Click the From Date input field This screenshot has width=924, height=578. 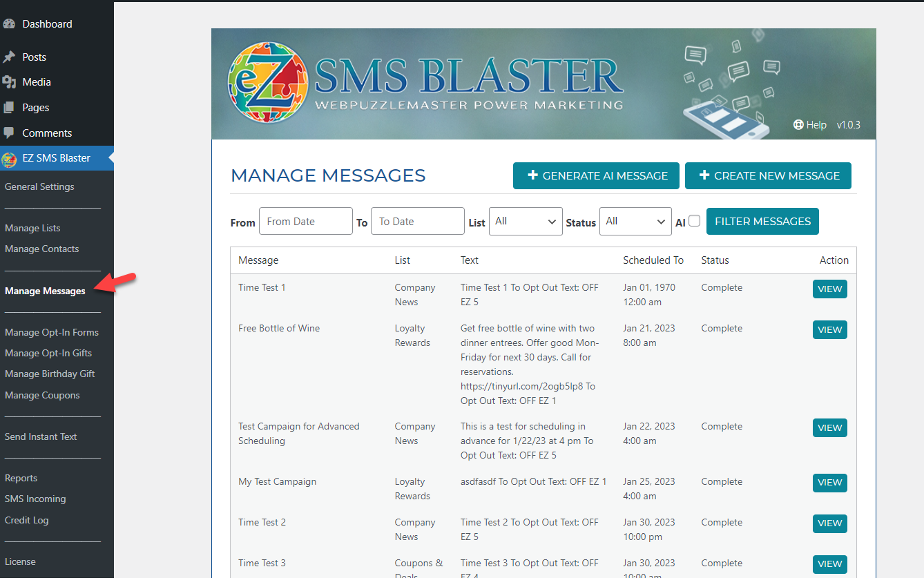pos(306,221)
